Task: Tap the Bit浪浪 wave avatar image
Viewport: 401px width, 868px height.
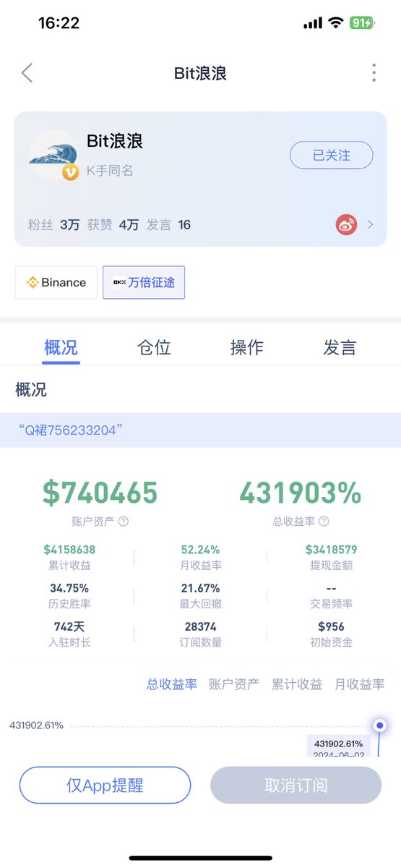Action: point(53,154)
